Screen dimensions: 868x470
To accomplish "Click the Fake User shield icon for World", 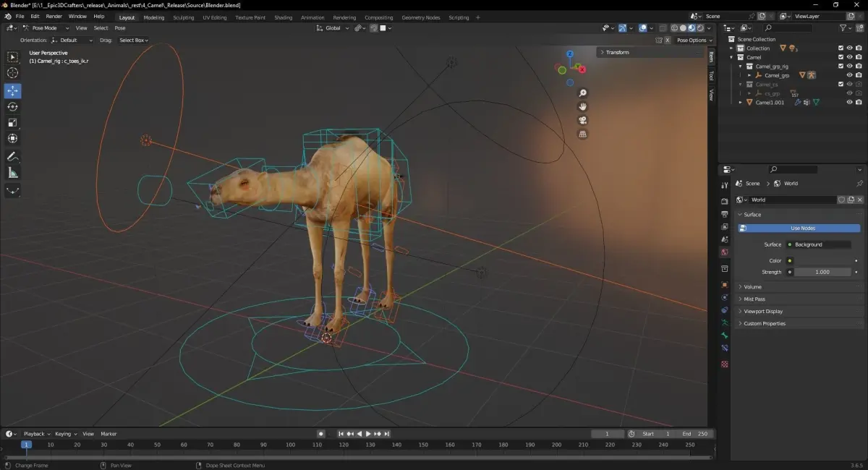I will [x=841, y=200].
